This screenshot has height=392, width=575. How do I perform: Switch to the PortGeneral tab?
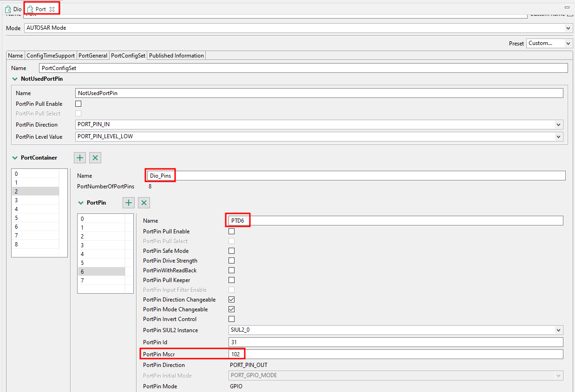coord(92,55)
